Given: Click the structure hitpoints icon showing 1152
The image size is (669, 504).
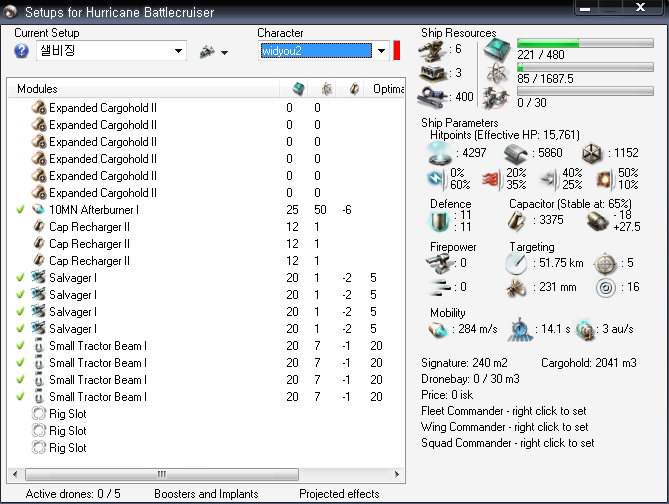Looking at the screenshot, I should tap(591, 153).
